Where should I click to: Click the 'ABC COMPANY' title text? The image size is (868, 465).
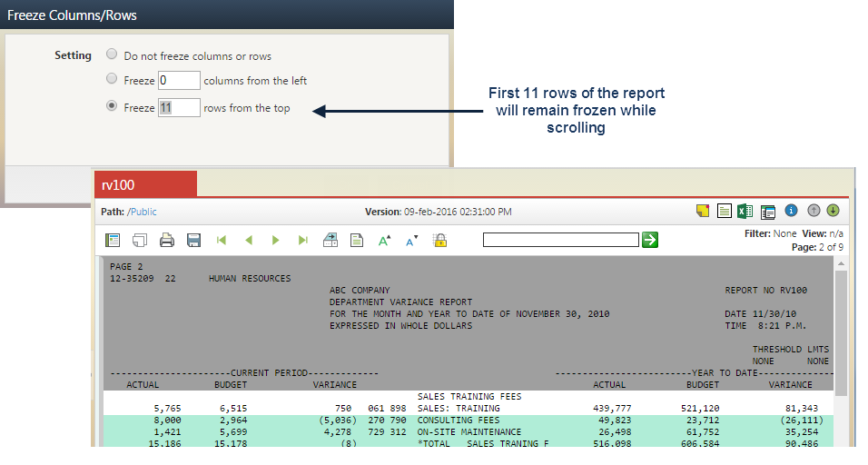coord(360,290)
